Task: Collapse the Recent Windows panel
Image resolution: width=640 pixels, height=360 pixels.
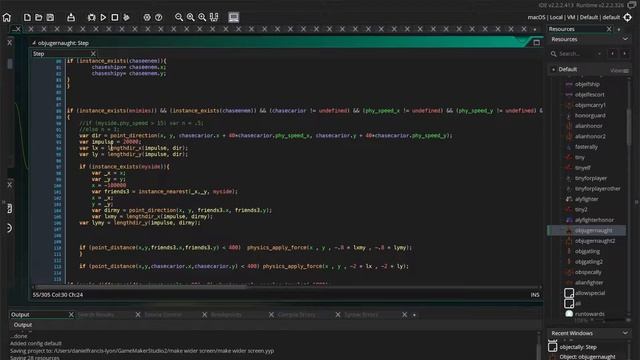Action: [x=625, y=333]
